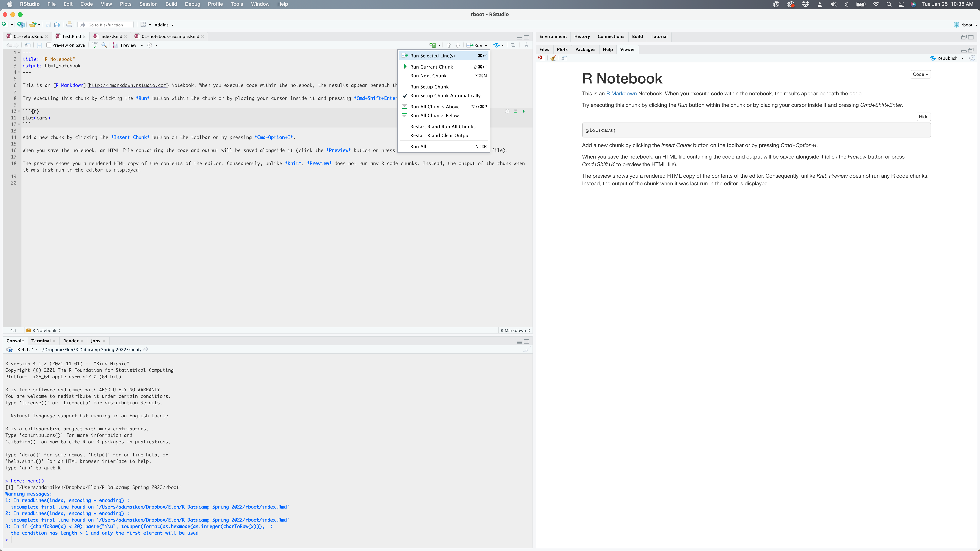Click the show document outline icon
The width and height of the screenshot is (980, 551).
(x=513, y=45)
